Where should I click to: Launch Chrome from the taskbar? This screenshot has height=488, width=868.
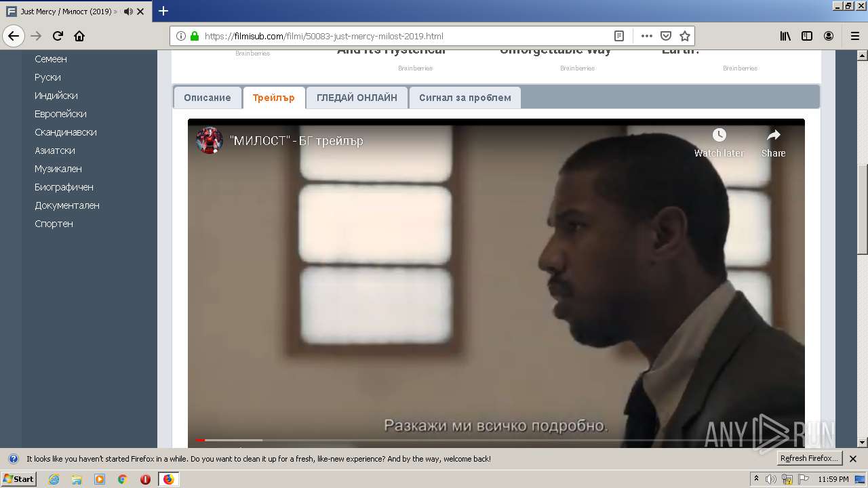coord(122,479)
